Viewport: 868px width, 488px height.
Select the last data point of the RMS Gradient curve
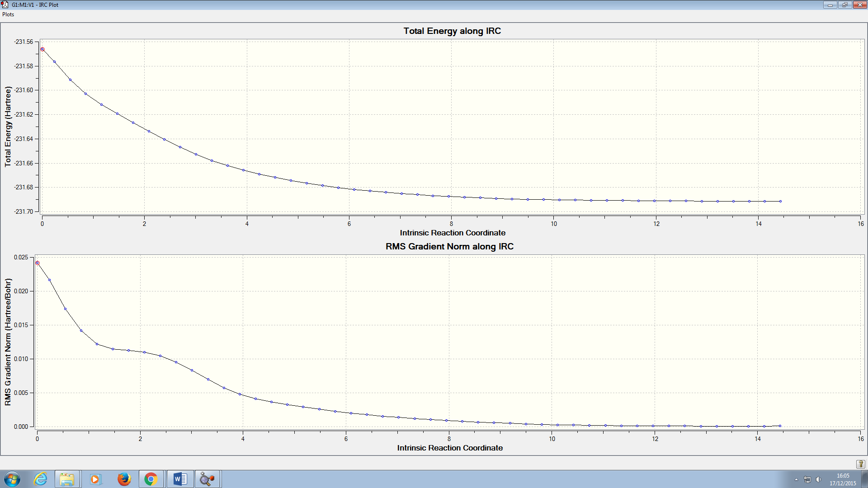780,426
